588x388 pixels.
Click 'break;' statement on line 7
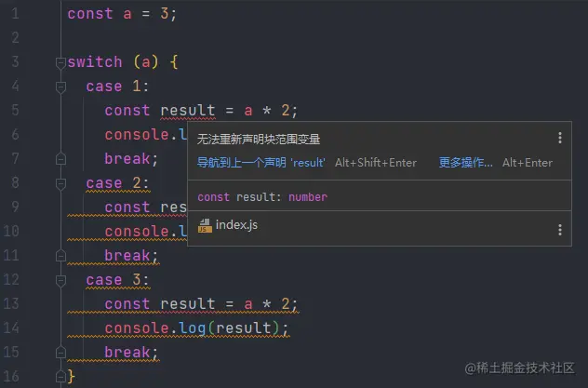pyautogui.click(x=131, y=159)
